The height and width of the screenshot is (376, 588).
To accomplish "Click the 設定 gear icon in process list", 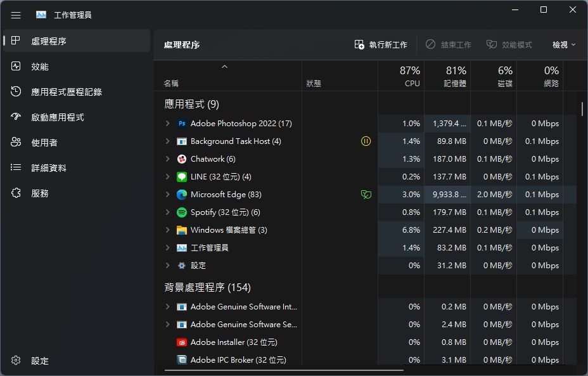I will pyautogui.click(x=182, y=266).
